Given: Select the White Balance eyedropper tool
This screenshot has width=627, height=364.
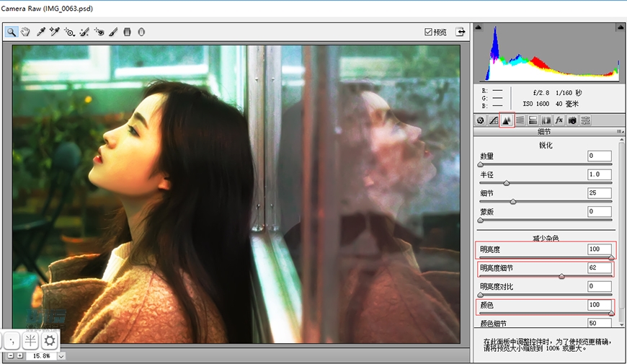Looking at the screenshot, I should (x=41, y=32).
